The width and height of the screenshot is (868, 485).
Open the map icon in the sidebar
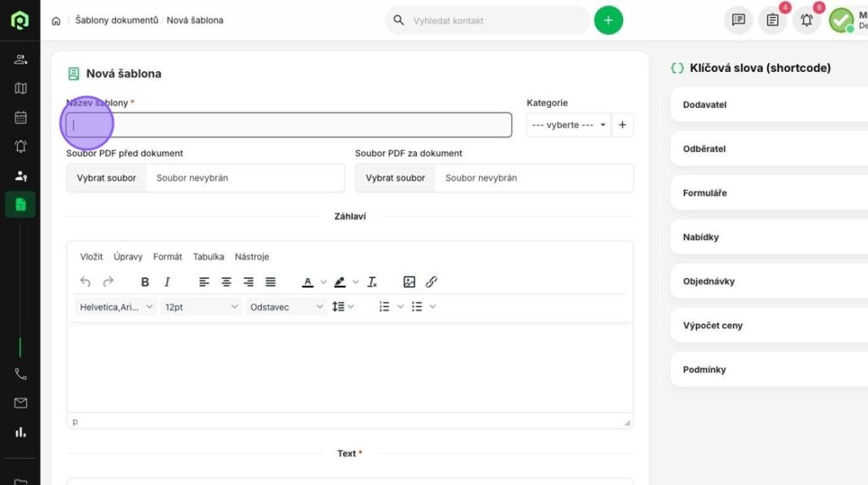pyautogui.click(x=20, y=88)
